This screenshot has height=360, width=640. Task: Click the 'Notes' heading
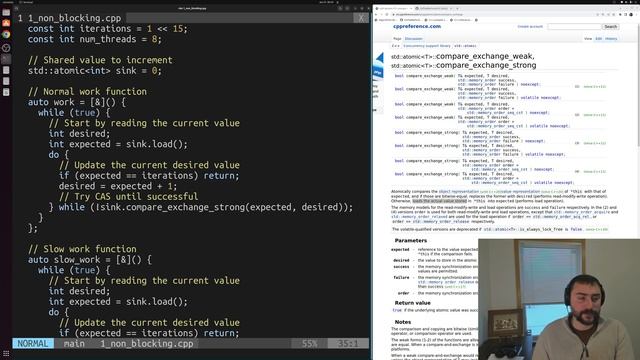(403, 322)
